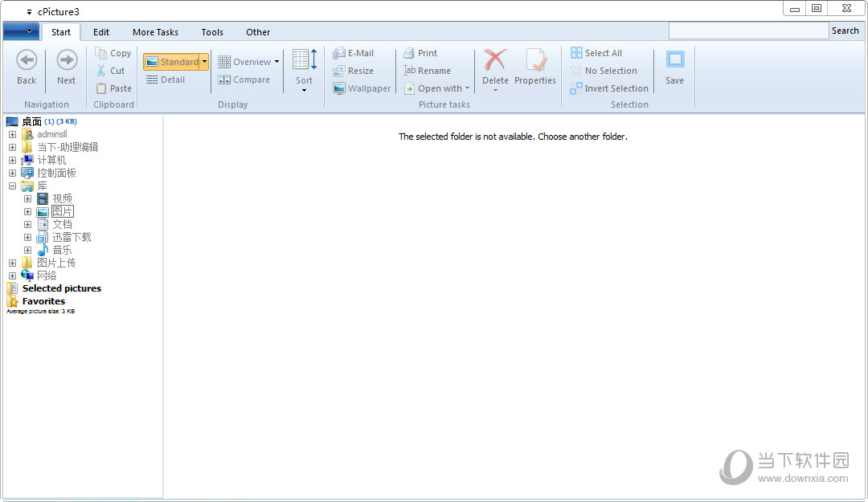Click the Back navigation arrow icon
This screenshot has width=868, height=502.
(x=27, y=61)
